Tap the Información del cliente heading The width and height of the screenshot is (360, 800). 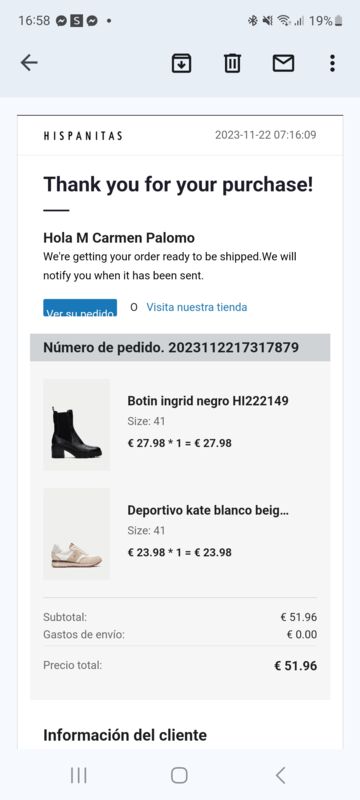[x=125, y=735]
